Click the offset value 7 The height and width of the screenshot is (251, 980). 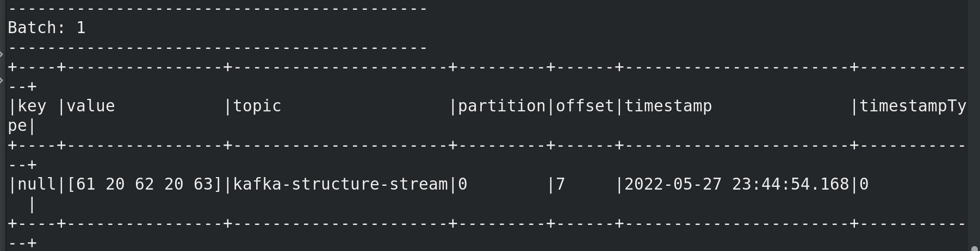click(561, 184)
